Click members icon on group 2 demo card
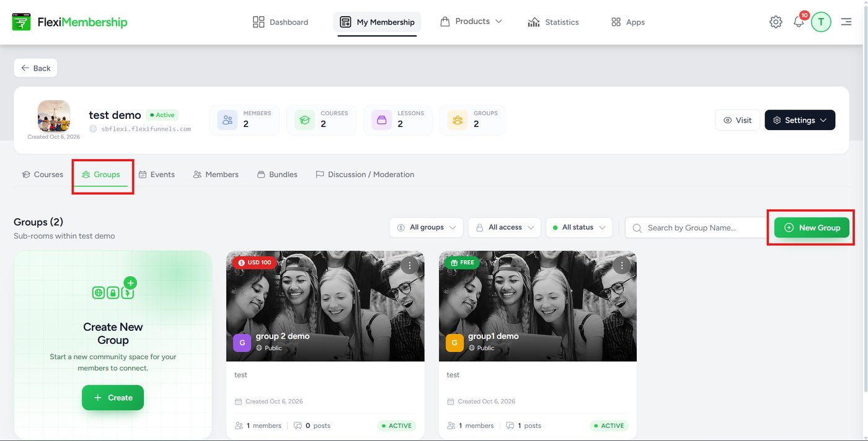The width and height of the screenshot is (868, 441). click(239, 426)
